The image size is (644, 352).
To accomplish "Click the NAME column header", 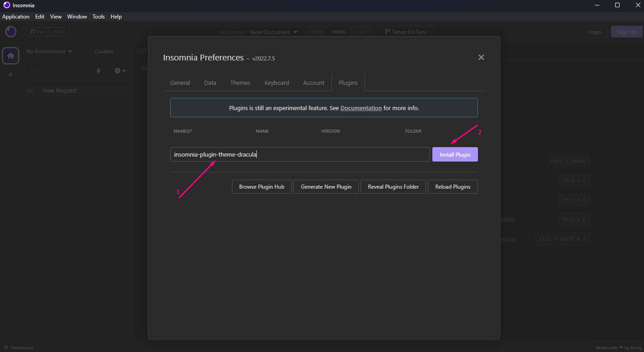I will [262, 131].
